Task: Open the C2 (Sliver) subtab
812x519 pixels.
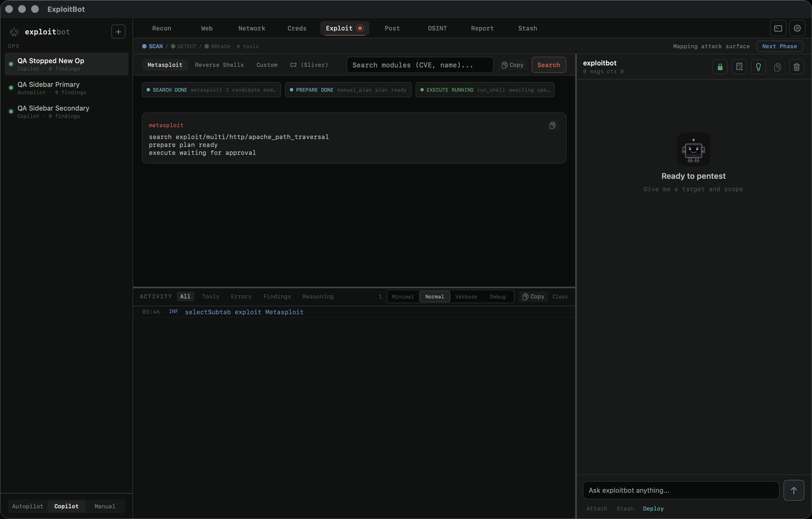Action: (x=309, y=65)
